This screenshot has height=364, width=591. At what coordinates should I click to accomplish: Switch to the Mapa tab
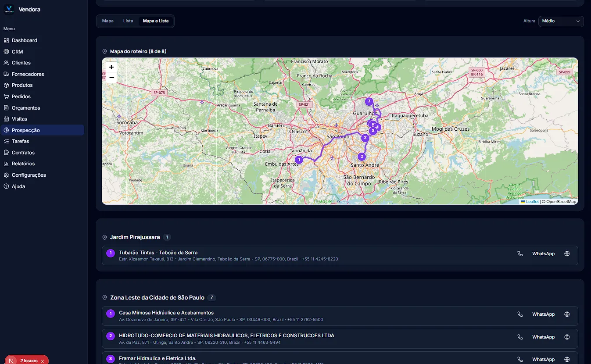(108, 21)
